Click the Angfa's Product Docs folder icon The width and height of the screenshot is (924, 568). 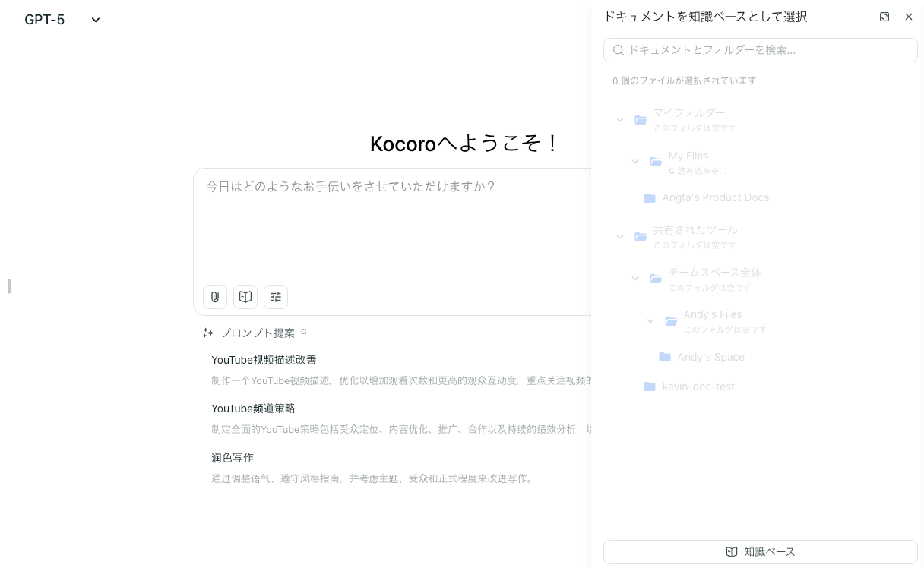coord(650,198)
